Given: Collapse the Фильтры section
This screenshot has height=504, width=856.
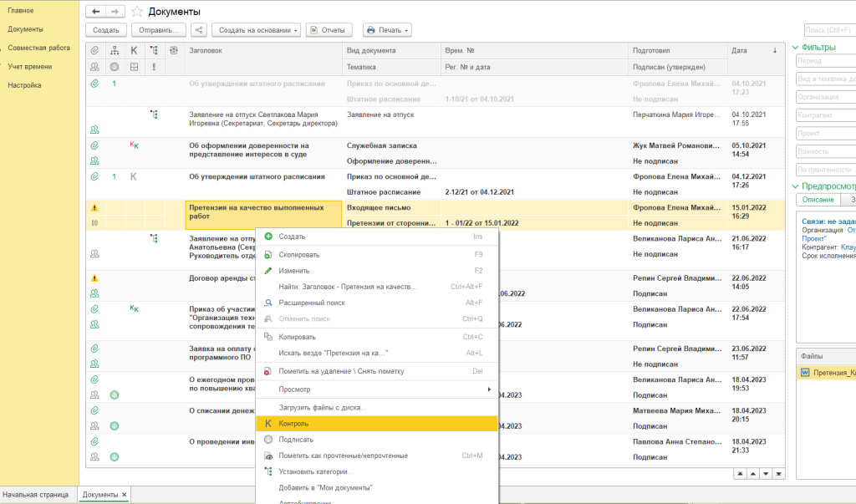Looking at the screenshot, I should pyautogui.click(x=795, y=48).
